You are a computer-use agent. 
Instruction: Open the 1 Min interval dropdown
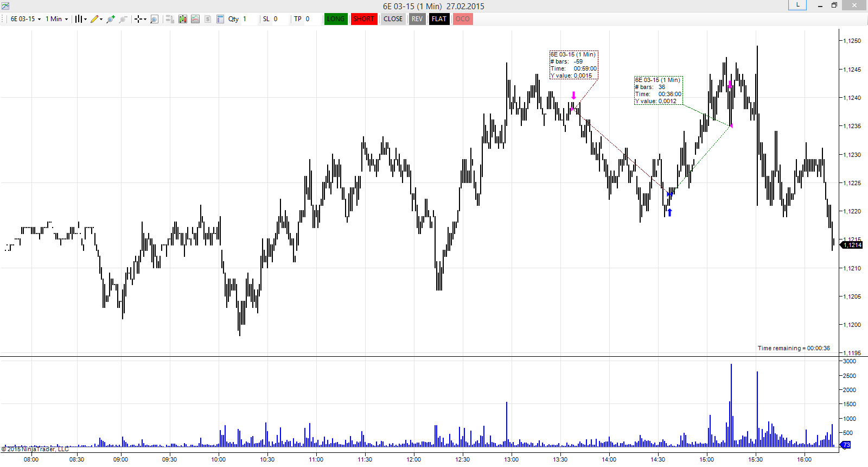pyautogui.click(x=56, y=19)
